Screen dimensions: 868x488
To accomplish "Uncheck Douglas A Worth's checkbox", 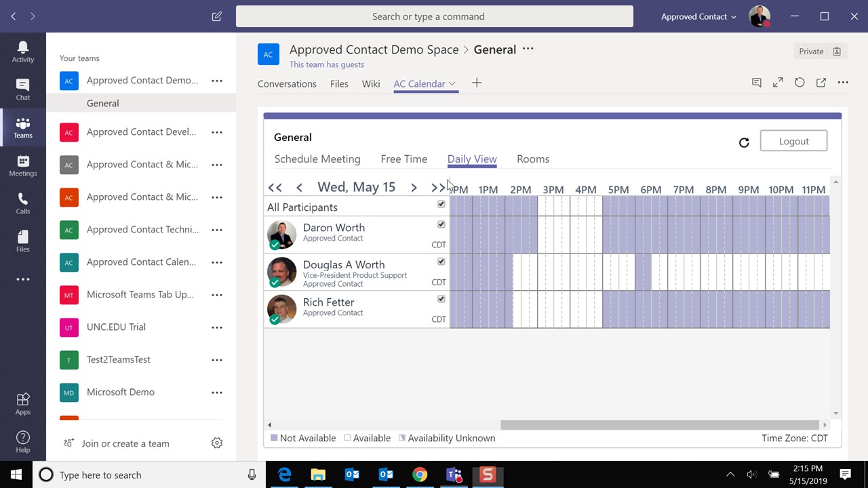I will (x=441, y=262).
